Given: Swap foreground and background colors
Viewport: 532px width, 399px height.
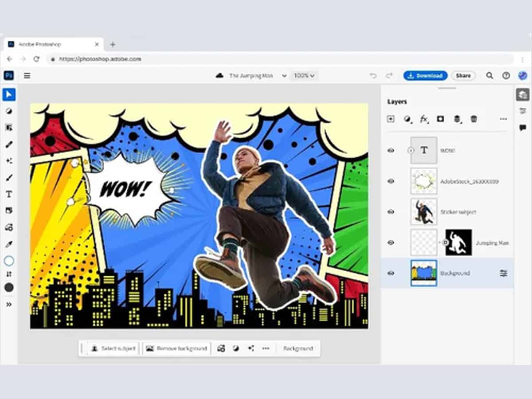Looking at the screenshot, I should click(9, 274).
